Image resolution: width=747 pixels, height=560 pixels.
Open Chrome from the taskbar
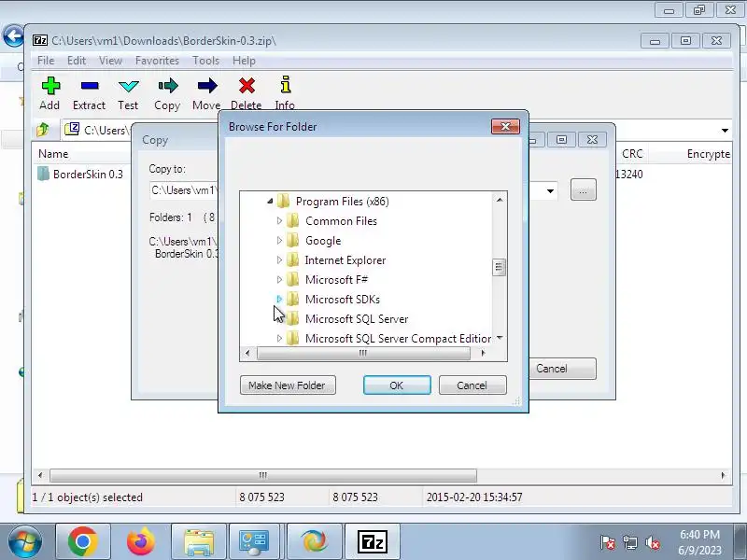(83, 541)
